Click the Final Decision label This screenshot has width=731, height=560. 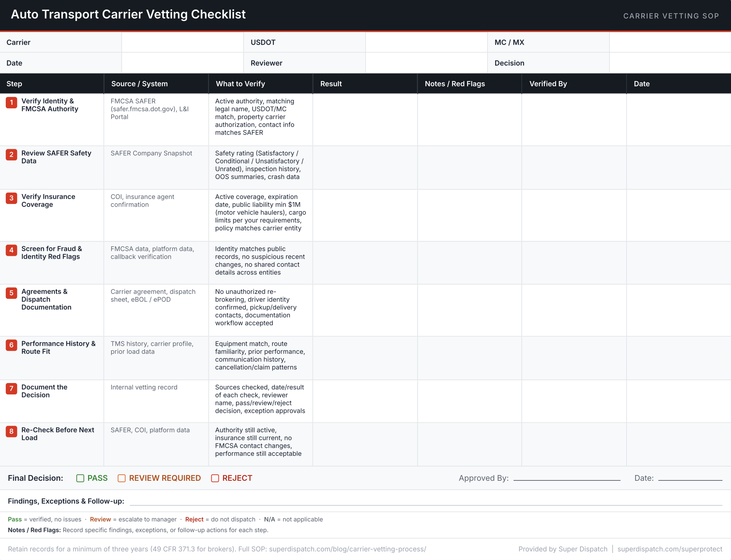36,478
